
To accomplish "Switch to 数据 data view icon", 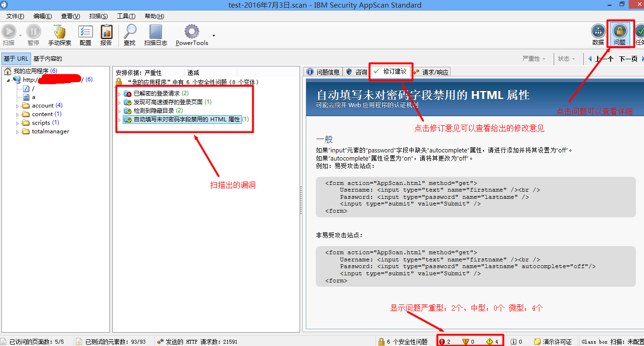I will click(598, 31).
